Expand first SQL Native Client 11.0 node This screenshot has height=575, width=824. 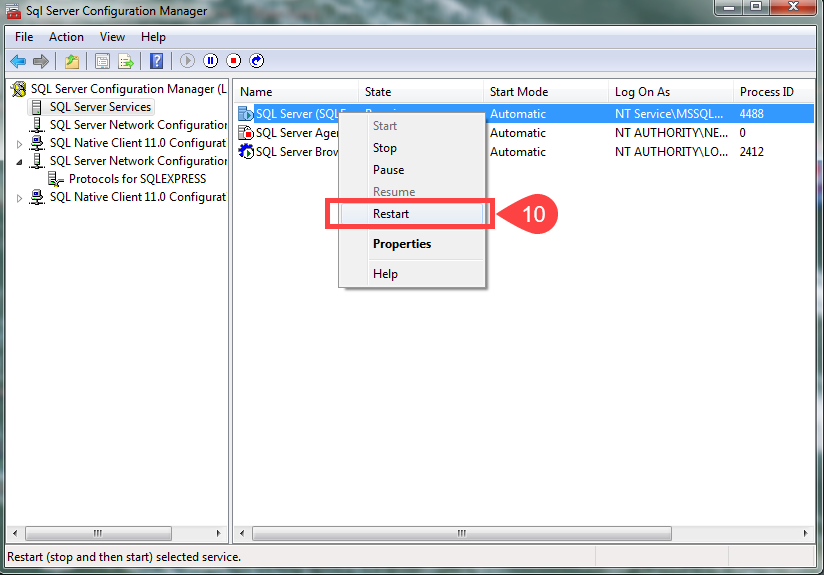click(x=19, y=143)
